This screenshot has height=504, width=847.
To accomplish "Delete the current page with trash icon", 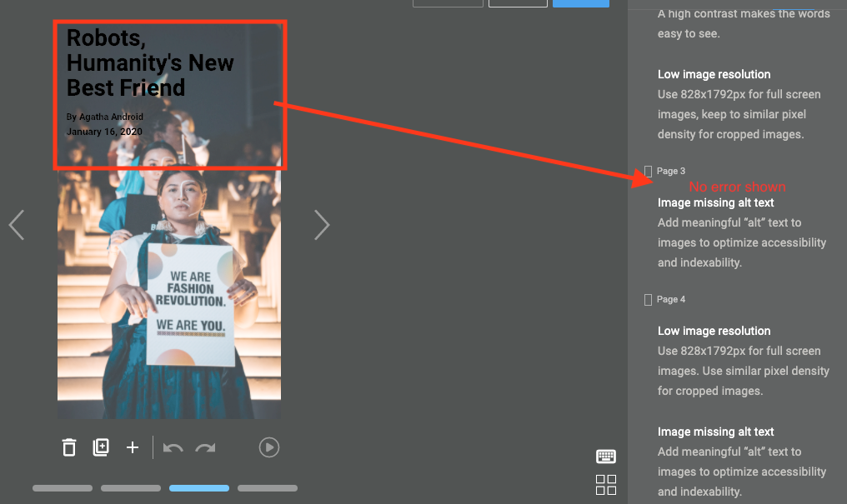I will click(x=69, y=447).
